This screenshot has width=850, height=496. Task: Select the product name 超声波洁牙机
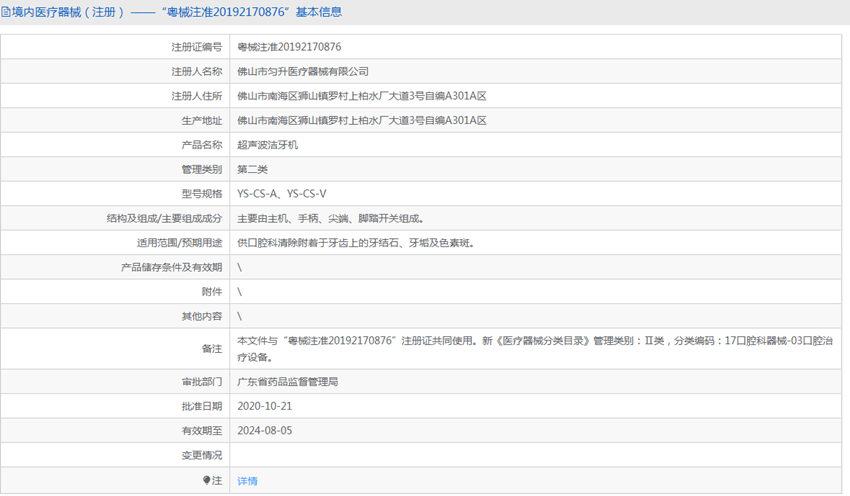[267, 145]
